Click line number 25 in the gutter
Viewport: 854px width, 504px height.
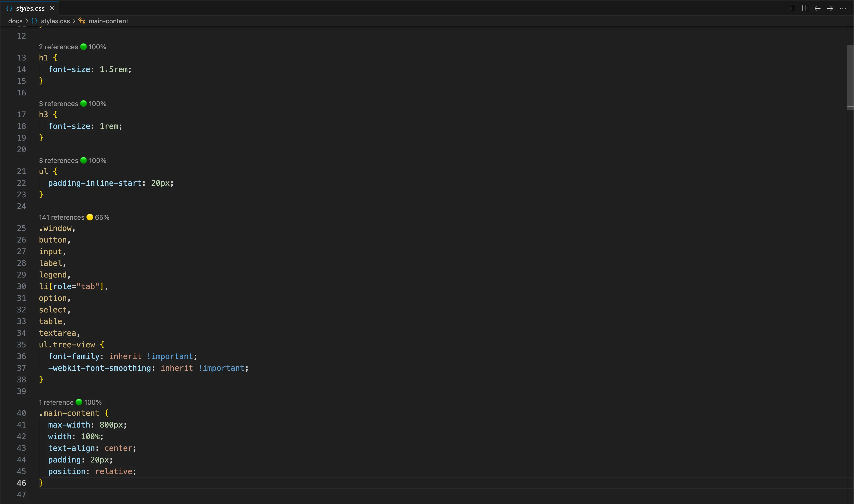21,228
